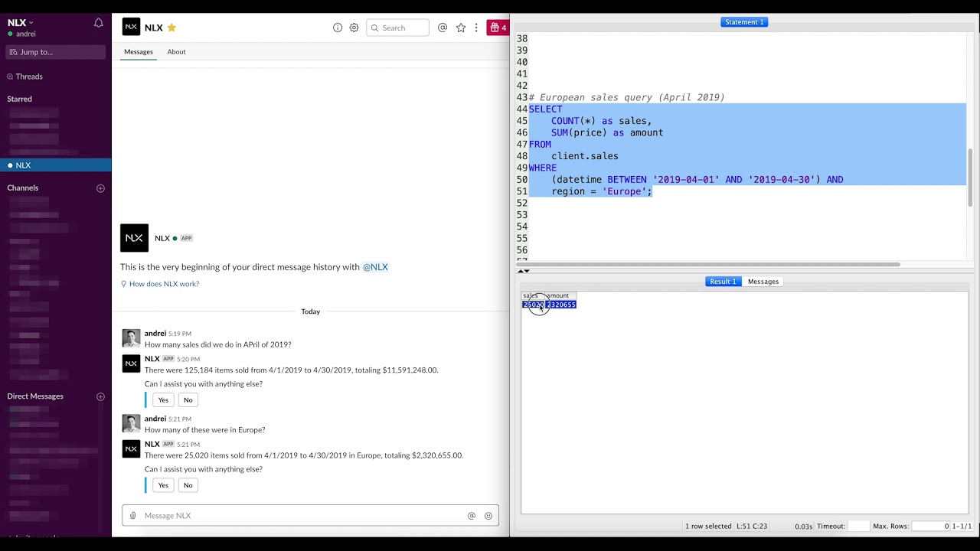The height and width of the screenshot is (551, 980).
Task: Click the Jump to... search box
Action: pyautogui.click(x=55, y=52)
